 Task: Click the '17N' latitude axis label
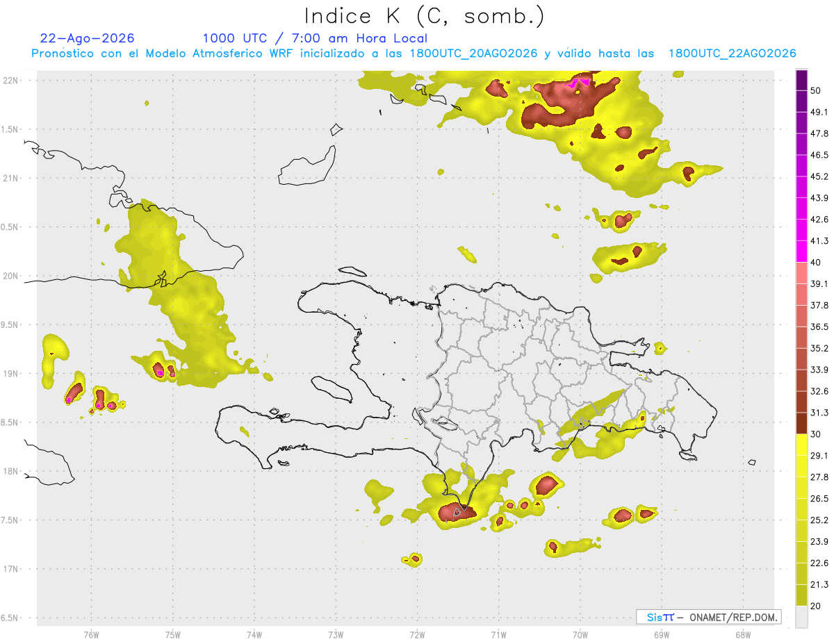[x=10, y=569]
